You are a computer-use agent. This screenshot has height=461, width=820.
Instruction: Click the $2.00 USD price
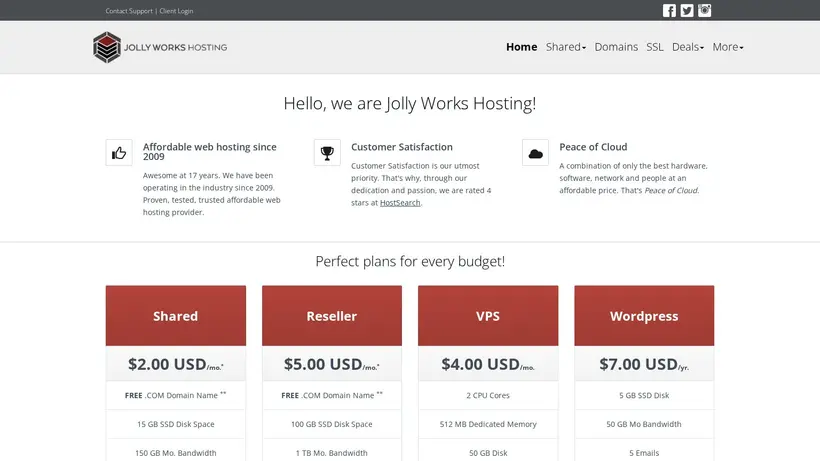tap(176, 364)
